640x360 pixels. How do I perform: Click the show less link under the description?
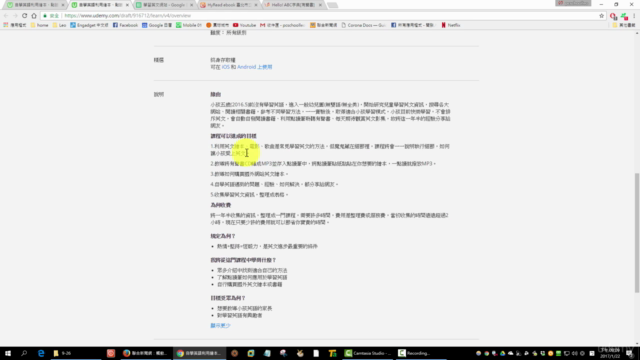(x=220, y=326)
